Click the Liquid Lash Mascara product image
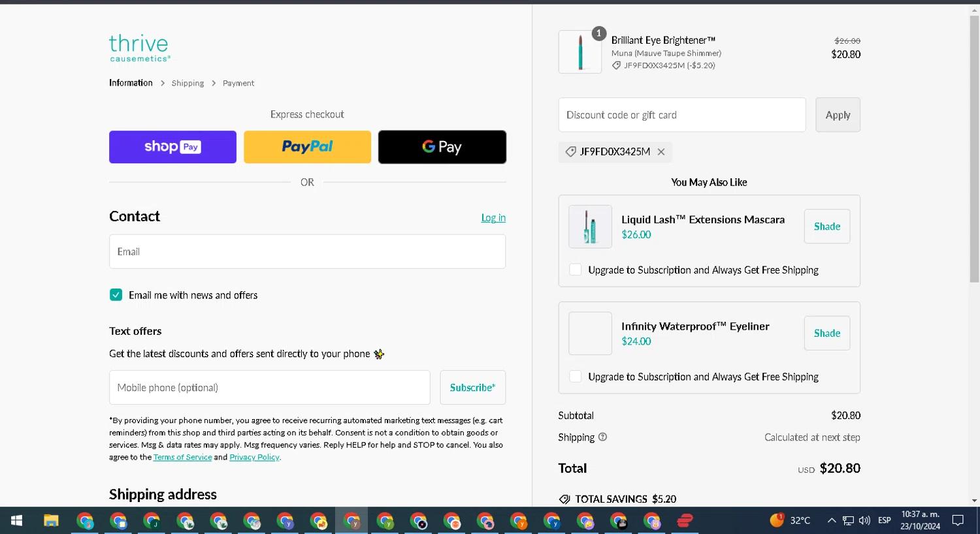 [590, 227]
